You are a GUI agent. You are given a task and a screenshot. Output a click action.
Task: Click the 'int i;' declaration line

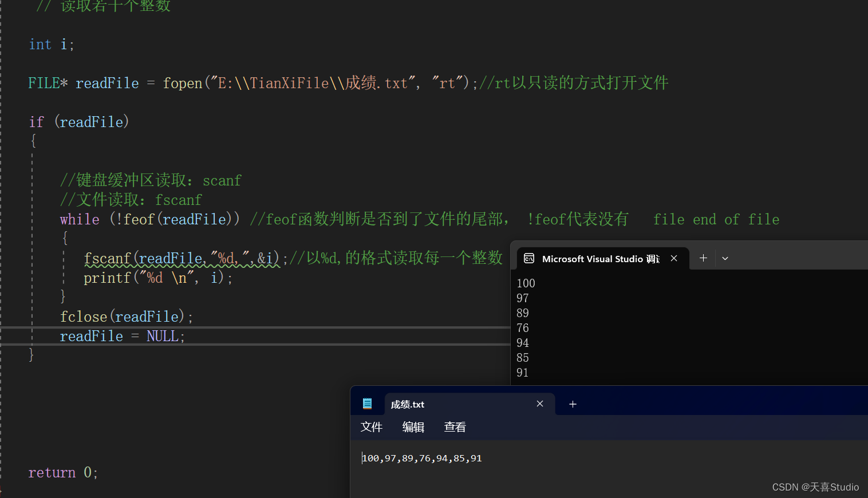[x=52, y=45]
